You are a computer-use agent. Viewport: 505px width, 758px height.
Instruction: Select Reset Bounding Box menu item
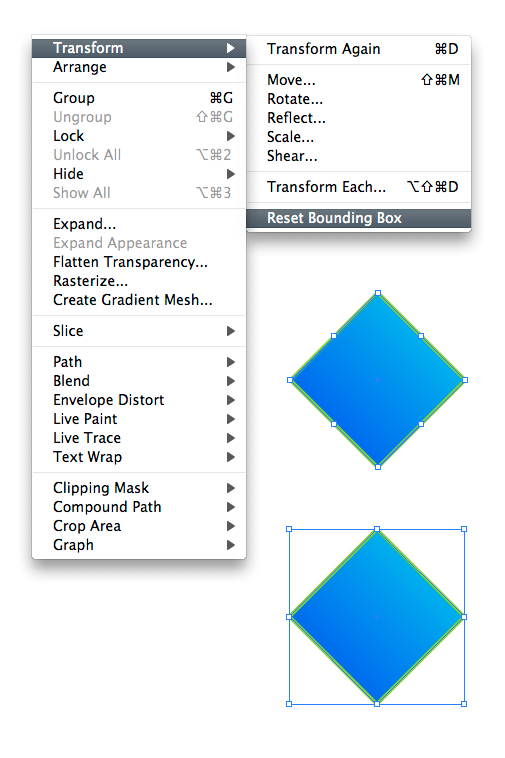tap(359, 218)
